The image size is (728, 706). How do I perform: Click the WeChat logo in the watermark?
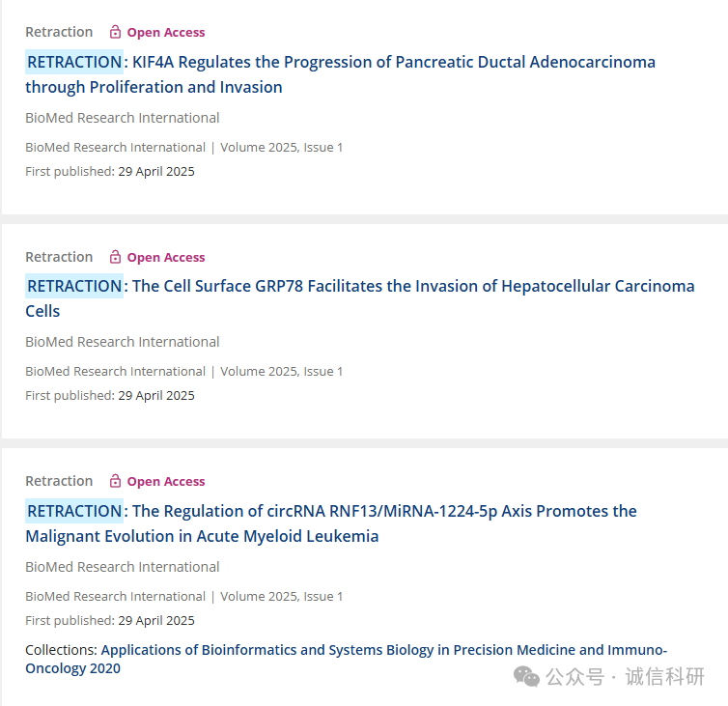[x=526, y=676]
